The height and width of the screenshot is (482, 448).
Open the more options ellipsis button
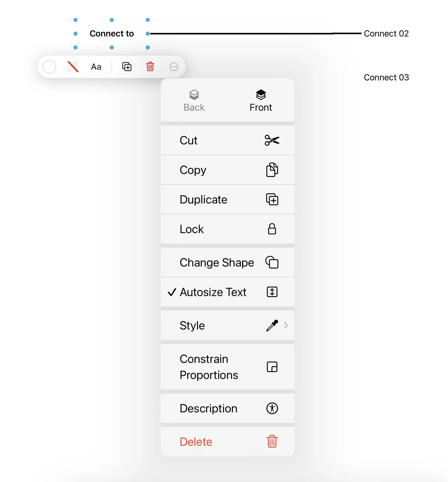[174, 67]
